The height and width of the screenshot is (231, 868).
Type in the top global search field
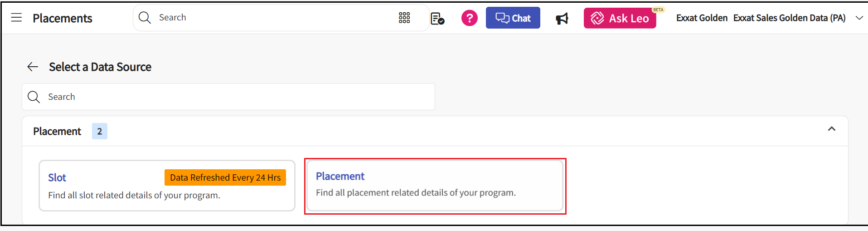tap(272, 18)
